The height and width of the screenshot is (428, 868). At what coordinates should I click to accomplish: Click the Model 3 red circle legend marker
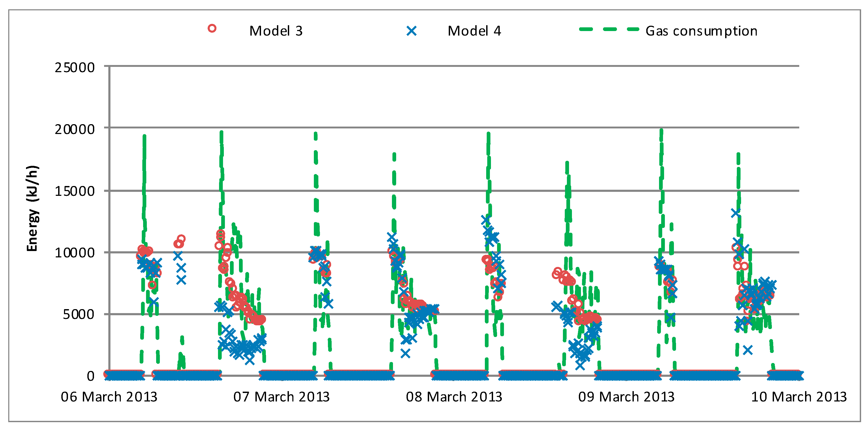coord(212,28)
